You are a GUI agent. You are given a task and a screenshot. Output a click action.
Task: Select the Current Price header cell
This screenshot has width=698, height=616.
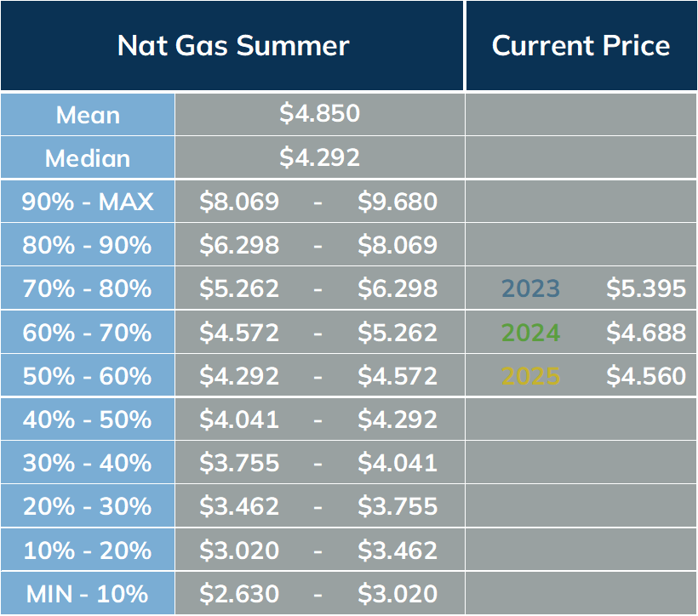[581, 45]
